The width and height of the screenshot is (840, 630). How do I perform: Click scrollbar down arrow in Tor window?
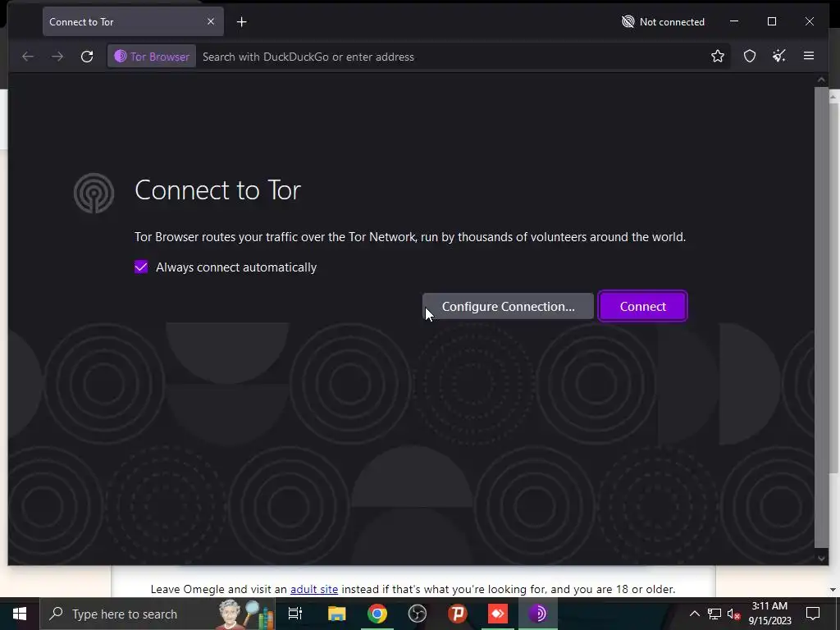[x=821, y=558]
